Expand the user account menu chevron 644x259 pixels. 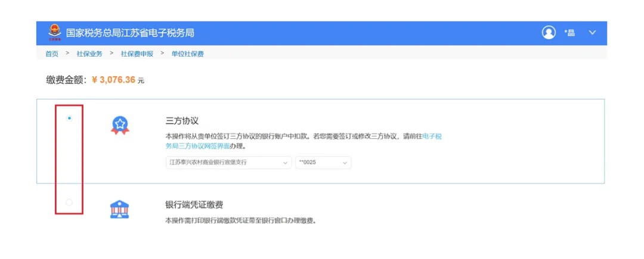coord(592,33)
